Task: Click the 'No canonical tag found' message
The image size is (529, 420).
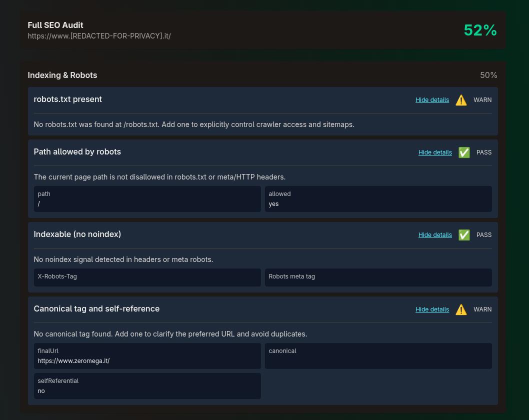Action: tap(170, 334)
